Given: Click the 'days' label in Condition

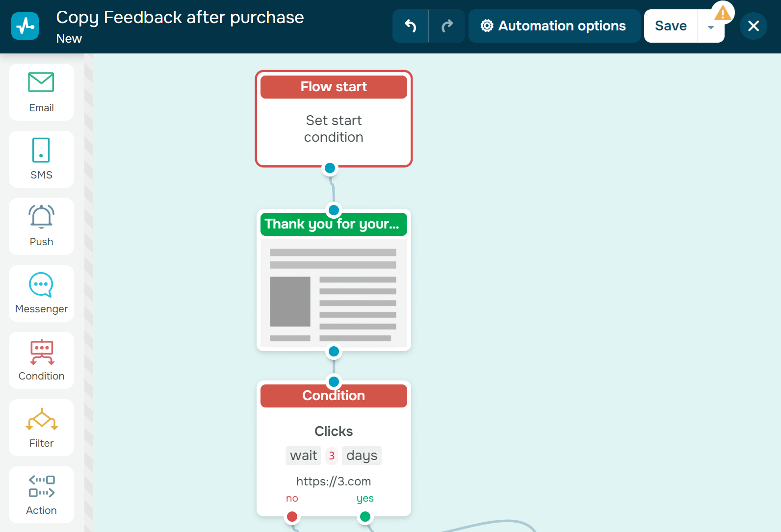Looking at the screenshot, I should [x=362, y=456].
